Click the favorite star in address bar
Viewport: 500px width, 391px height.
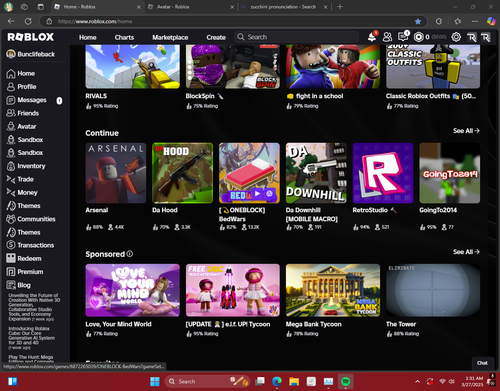tap(418, 21)
